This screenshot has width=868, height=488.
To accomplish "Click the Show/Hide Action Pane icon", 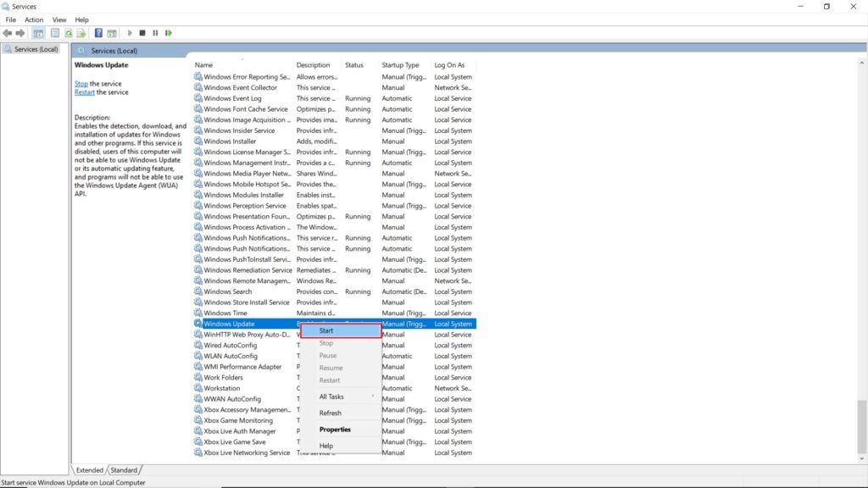I will [112, 33].
